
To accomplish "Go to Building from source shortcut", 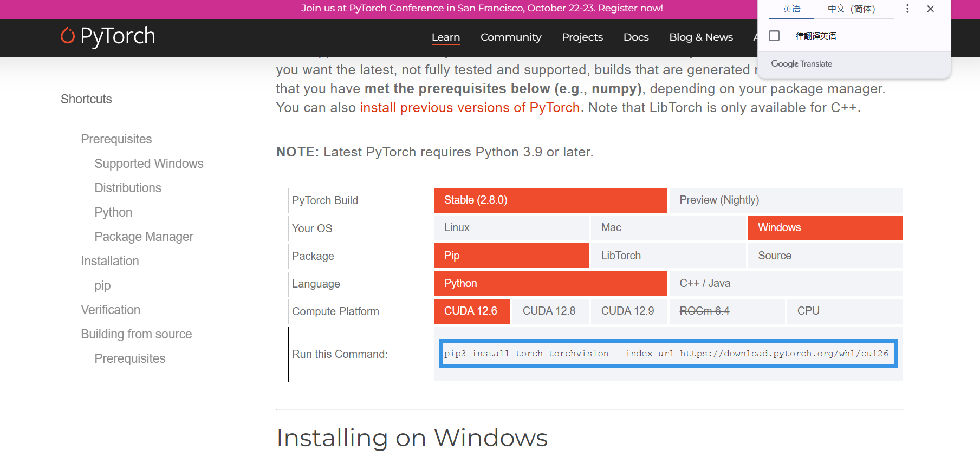I will pyautogui.click(x=137, y=334).
